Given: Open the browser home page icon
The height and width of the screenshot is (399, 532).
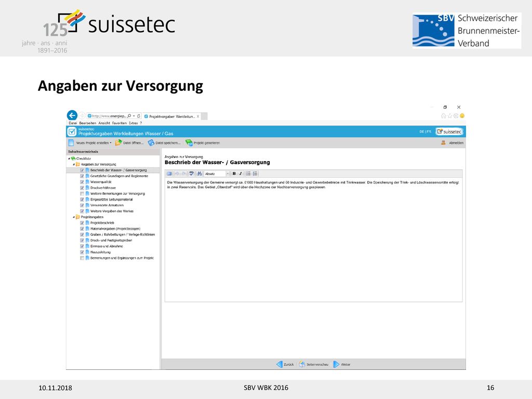Looking at the screenshot, I should 444,116.
